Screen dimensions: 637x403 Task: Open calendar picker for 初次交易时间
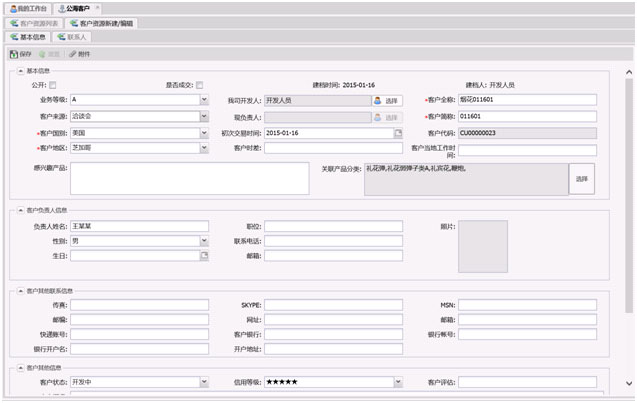click(397, 133)
